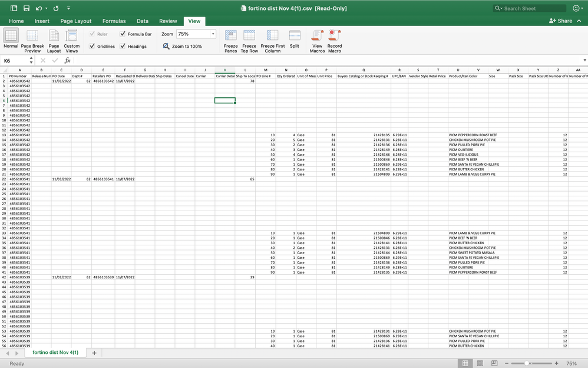The height and width of the screenshot is (368, 588).
Task: Click the status bar Page Layout view icon
Action: pos(480,363)
